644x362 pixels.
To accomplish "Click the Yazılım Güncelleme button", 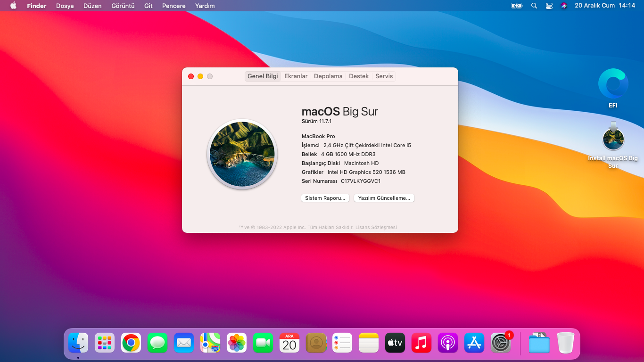I will (x=384, y=198).
